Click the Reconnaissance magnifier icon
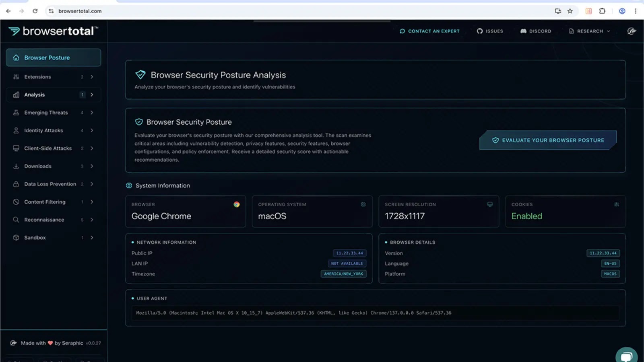The image size is (644, 362). [x=16, y=220]
